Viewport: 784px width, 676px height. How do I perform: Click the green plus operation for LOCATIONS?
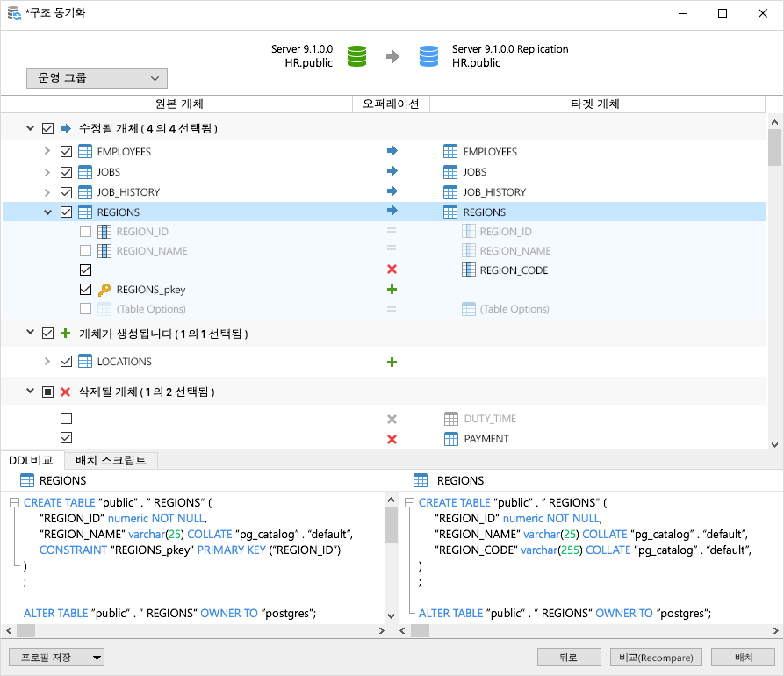pyautogui.click(x=392, y=362)
